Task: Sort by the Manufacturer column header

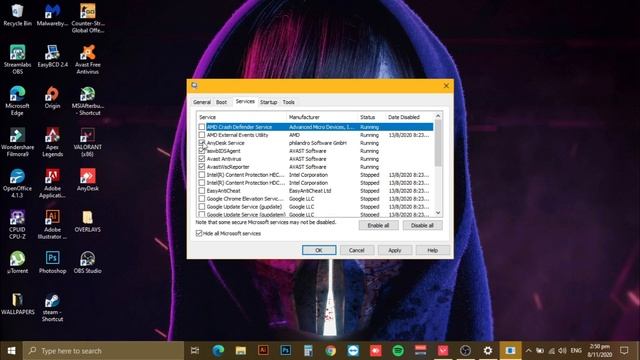Action: pos(322,117)
